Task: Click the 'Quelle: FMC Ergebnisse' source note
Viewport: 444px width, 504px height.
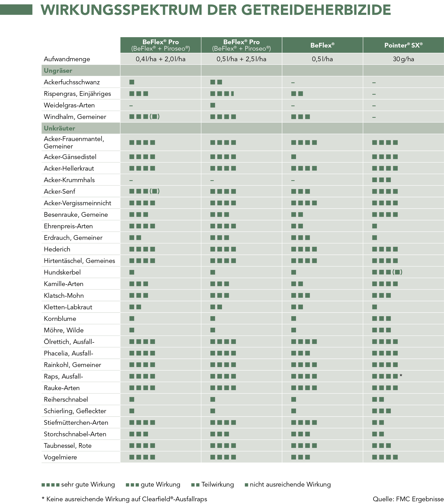Action: (x=408, y=499)
